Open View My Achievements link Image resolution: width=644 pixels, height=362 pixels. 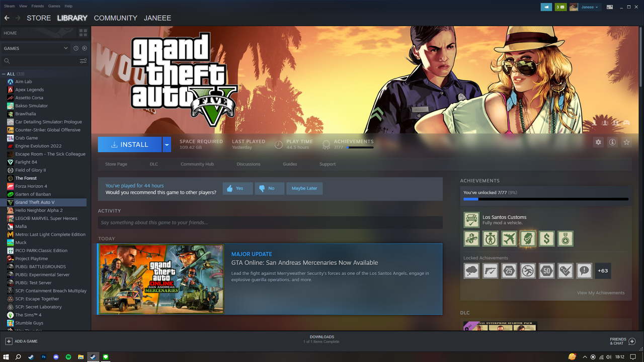[601, 293]
